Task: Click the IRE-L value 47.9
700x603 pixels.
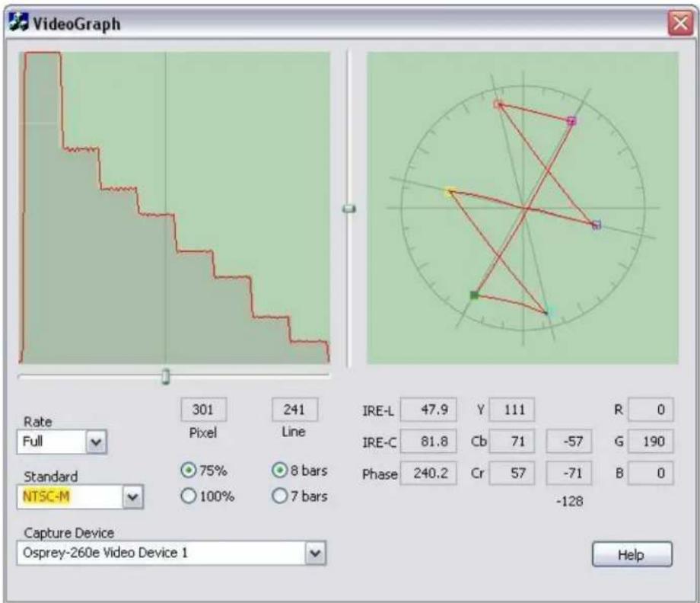Action: 428,410
